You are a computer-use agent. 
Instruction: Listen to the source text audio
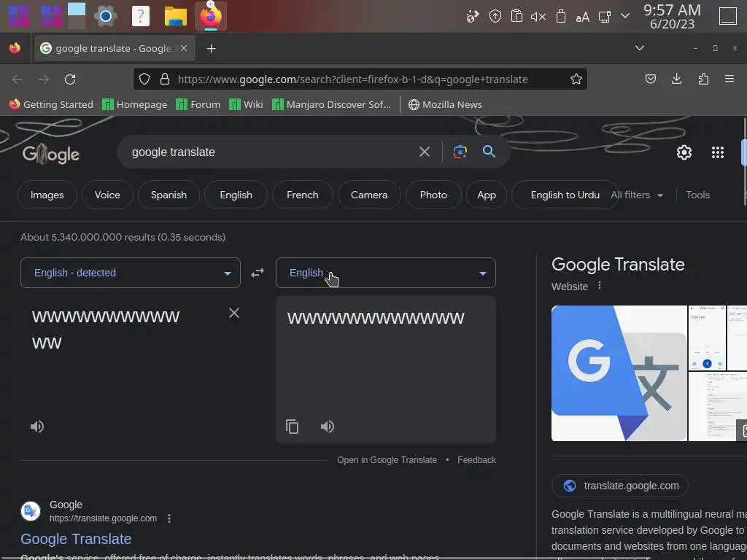[37, 426]
